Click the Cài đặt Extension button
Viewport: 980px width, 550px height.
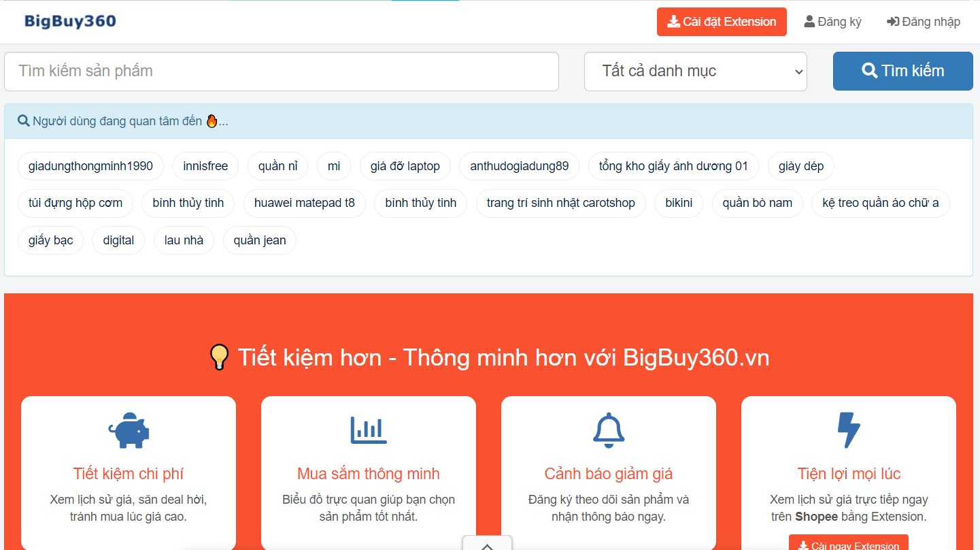722,22
